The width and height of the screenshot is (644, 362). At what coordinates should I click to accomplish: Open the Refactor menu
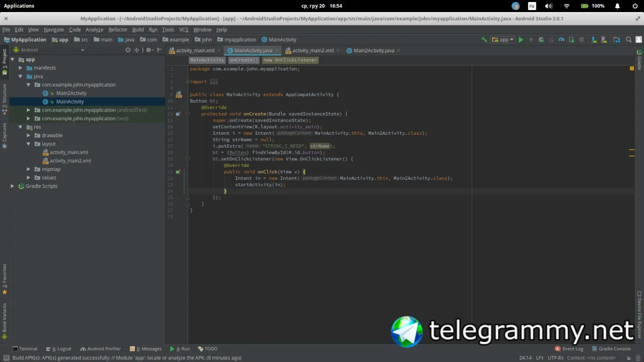click(118, 30)
